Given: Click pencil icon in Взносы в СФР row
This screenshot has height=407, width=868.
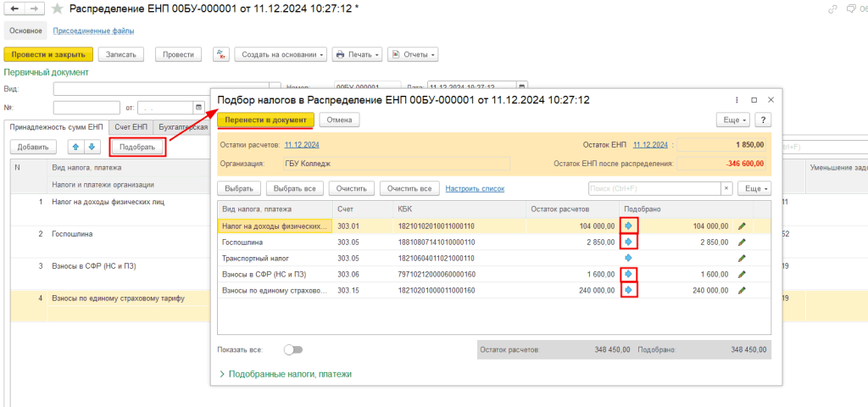Looking at the screenshot, I should 743,274.
